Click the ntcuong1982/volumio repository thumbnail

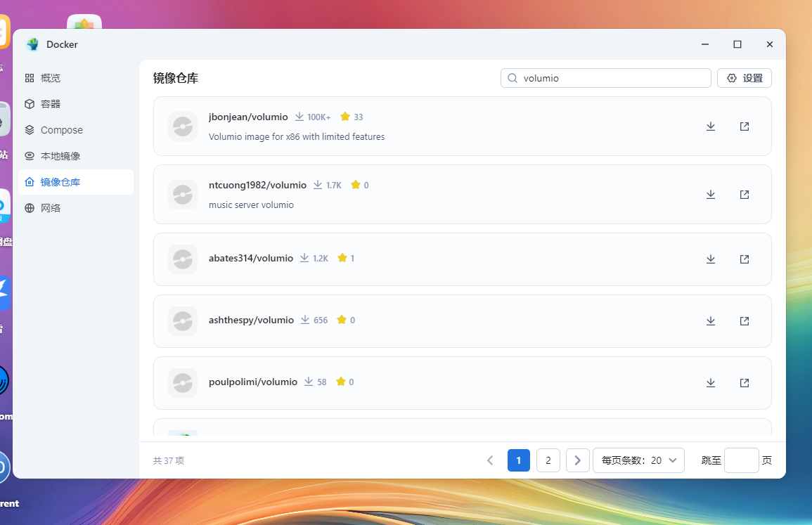click(182, 195)
